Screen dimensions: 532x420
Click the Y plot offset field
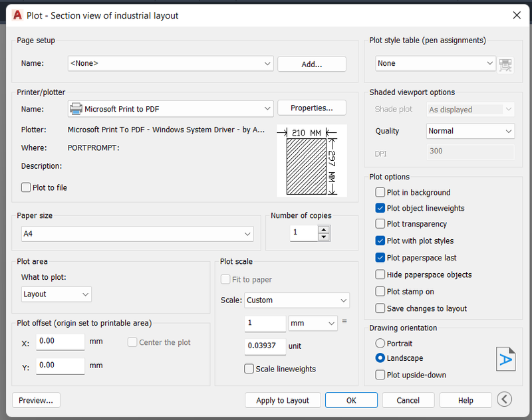[x=61, y=366]
